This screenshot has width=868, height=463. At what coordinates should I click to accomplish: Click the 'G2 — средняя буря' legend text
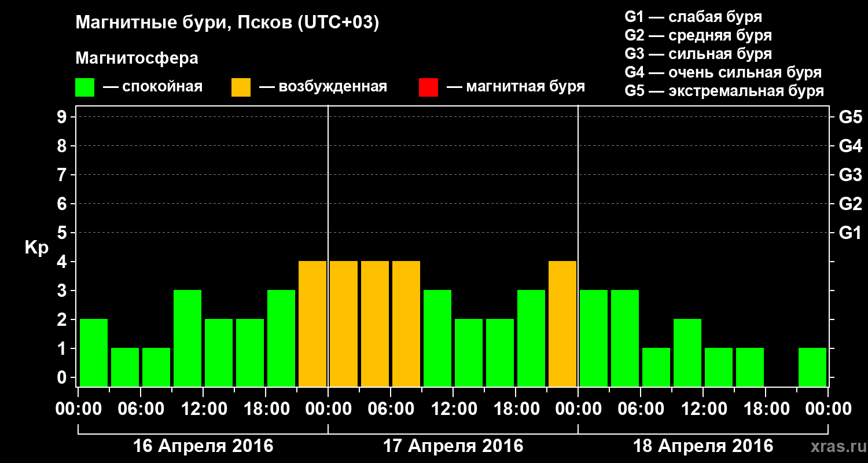[698, 35]
